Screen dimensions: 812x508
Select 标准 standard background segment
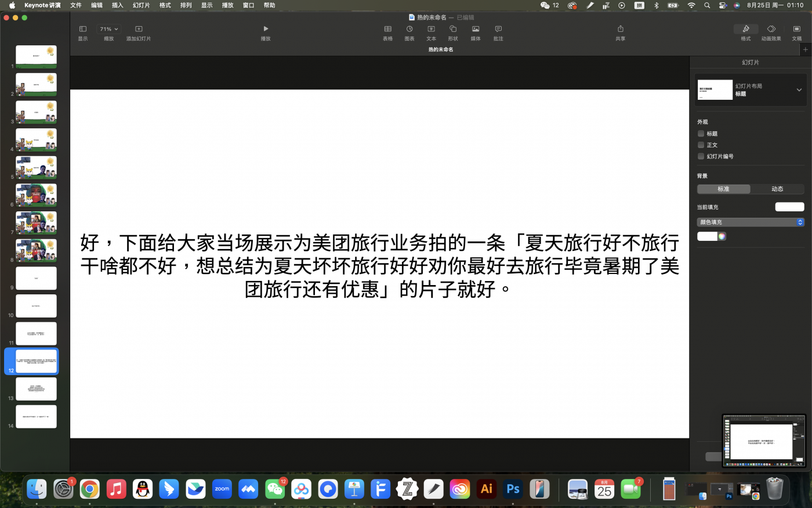tap(723, 189)
